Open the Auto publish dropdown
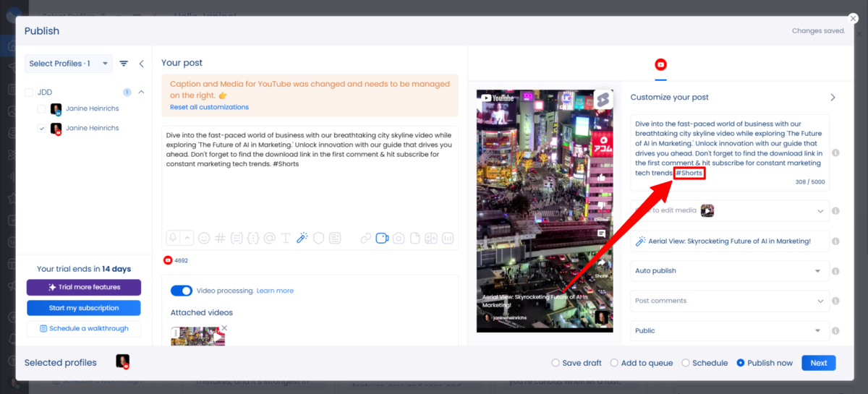Viewport: 868px width, 394px height. [731, 271]
